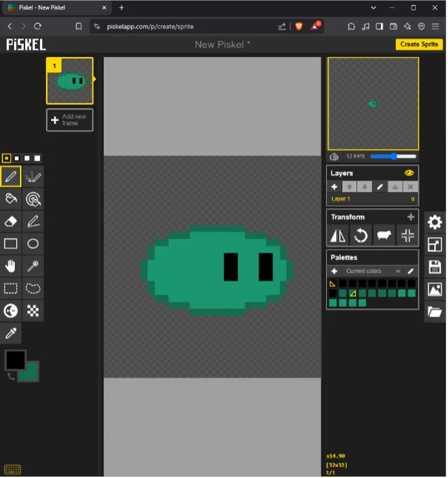This screenshot has width=448, height=478.
Task: Select the Dithering checkerboard tool
Action: (x=33, y=311)
